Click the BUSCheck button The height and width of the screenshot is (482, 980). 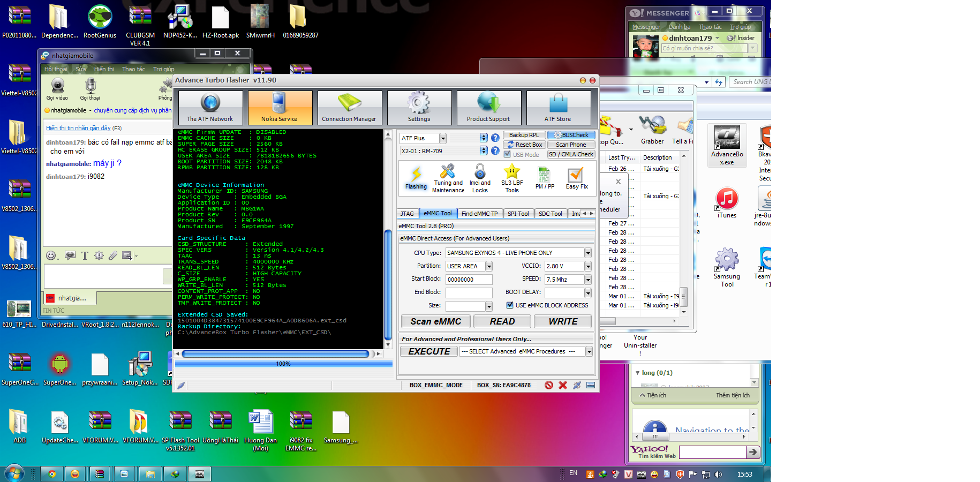[571, 135]
